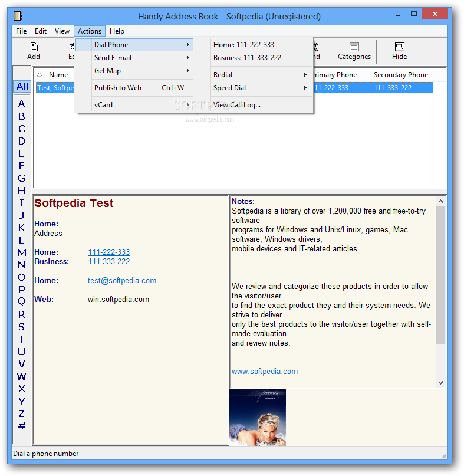Filter contacts by letter O
The width and height of the screenshot is (464, 476).
[21, 277]
